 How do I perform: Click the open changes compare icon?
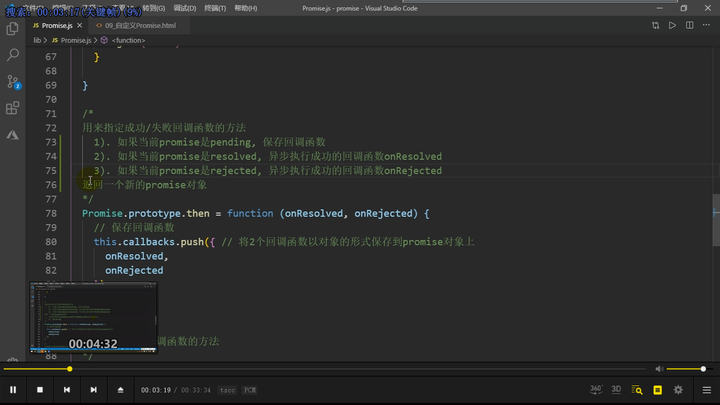tap(655, 26)
